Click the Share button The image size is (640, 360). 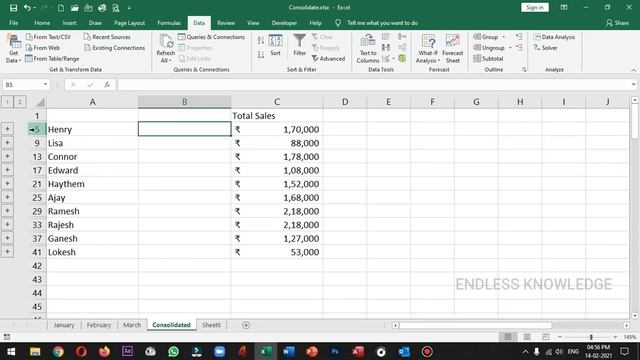click(617, 23)
